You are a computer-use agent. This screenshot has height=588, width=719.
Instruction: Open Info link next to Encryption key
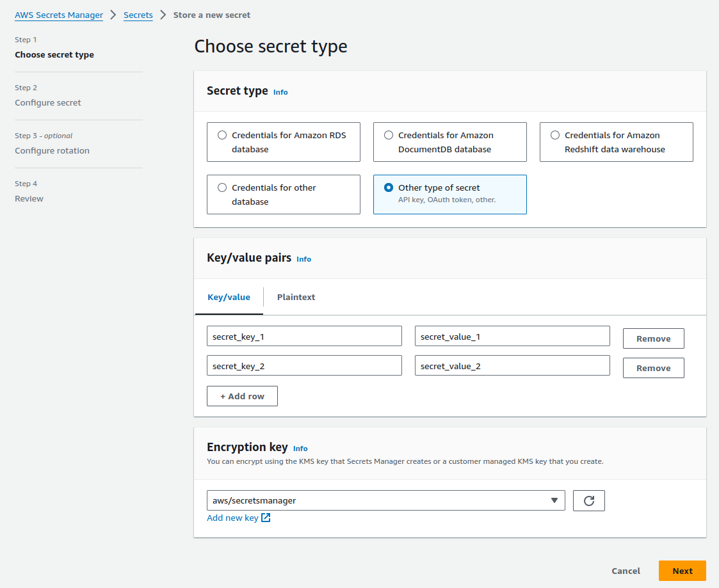click(300, 449)
